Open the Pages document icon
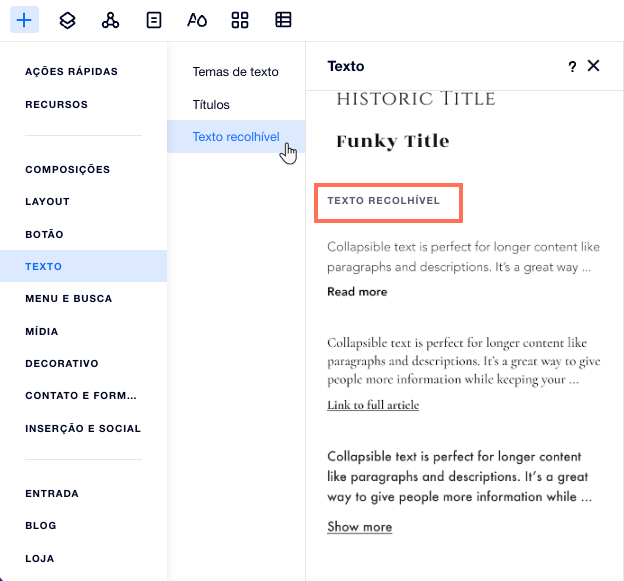This screenshot has height=581, width=624. pos(154,20)
